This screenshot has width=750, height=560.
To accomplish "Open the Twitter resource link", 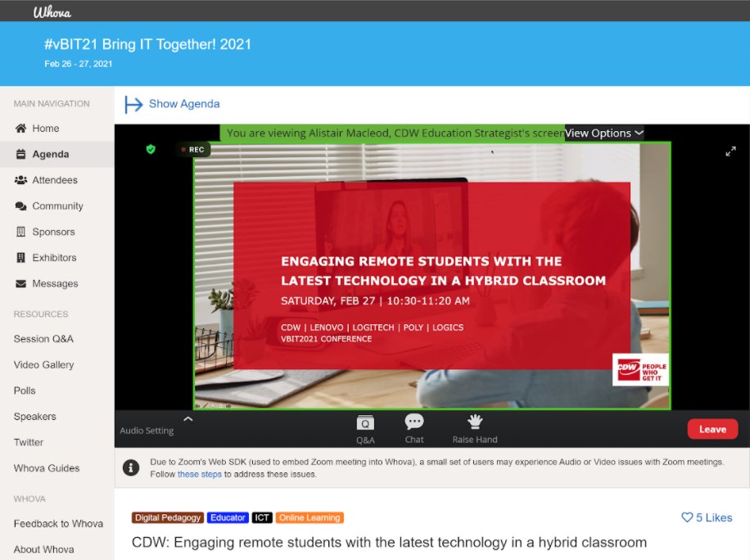I will (x=28, y=442).
